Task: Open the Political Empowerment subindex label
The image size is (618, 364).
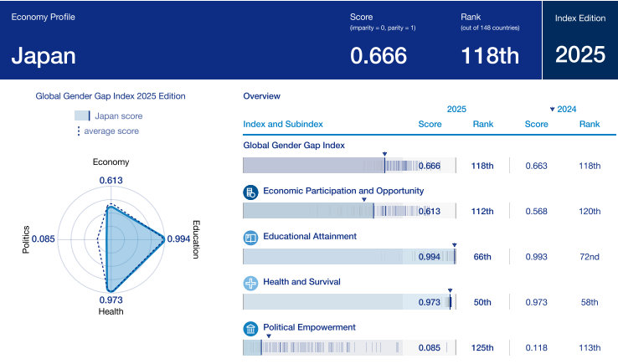Action: (x=309, y=327)
